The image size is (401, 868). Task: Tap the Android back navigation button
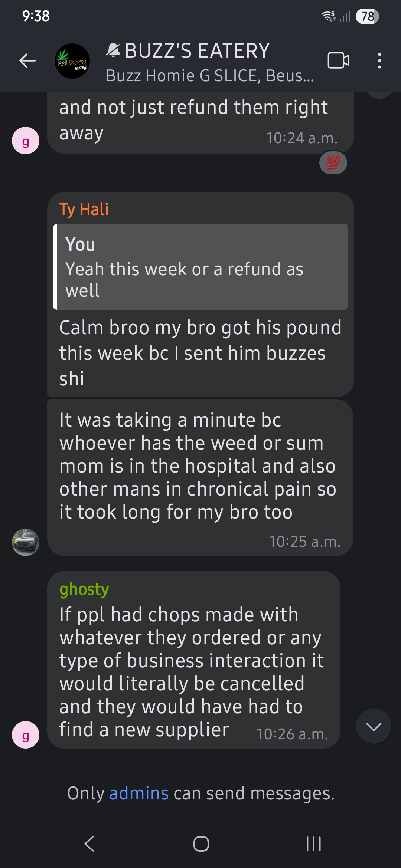(89, 844)
